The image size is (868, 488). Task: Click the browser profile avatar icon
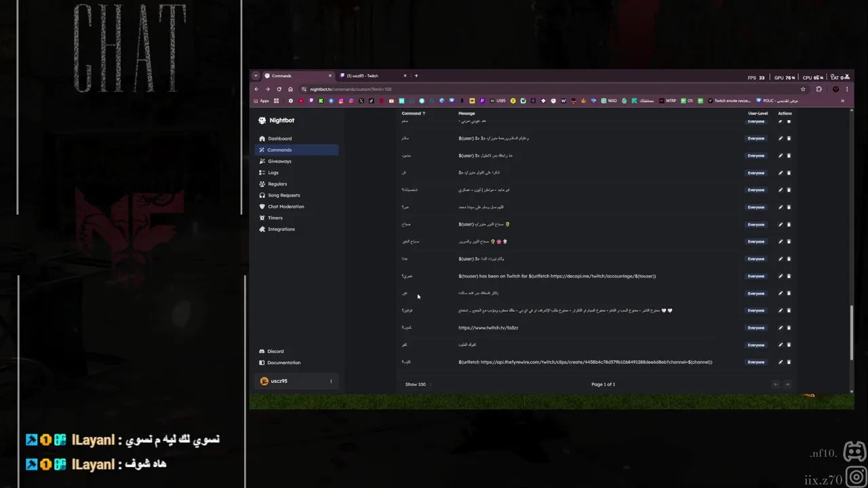(x=835, y=89)
